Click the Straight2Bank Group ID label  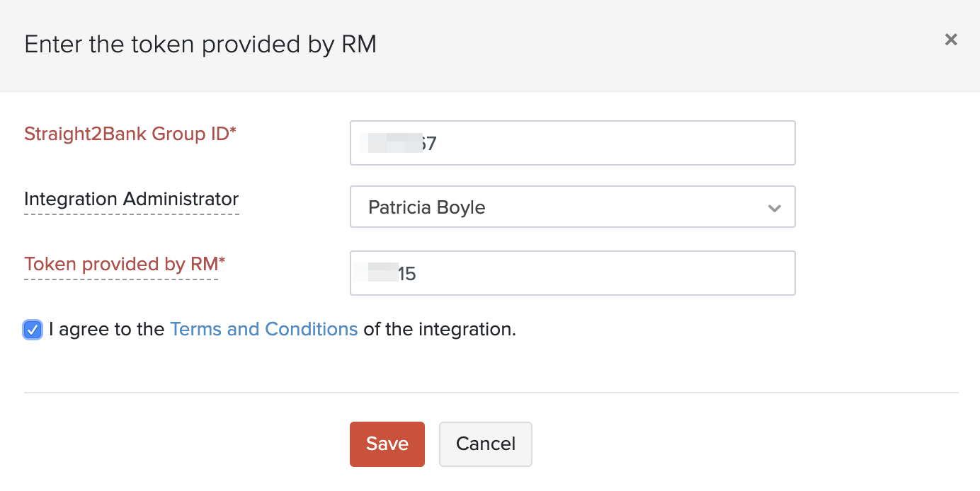(x=130, y=134)
